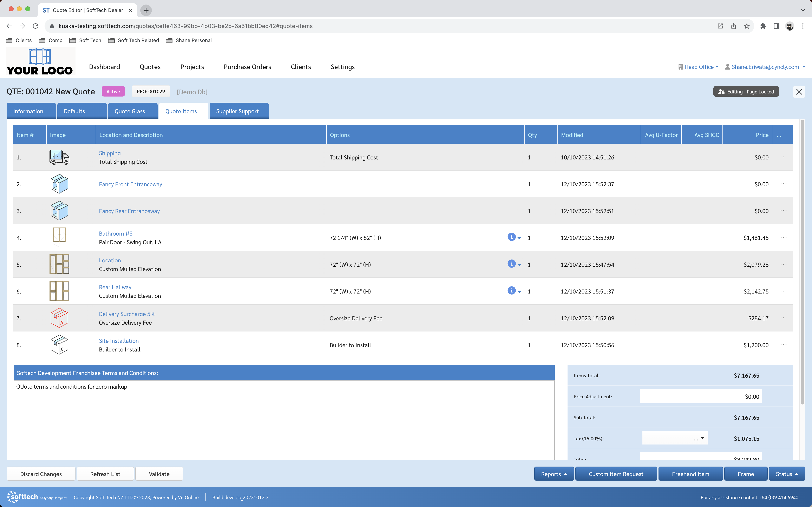Image resolution: width=812 pixels, height=507 pixels.
Task: Click the info icon on Bathroom #3 row
Action: click(x=511, y=237)
